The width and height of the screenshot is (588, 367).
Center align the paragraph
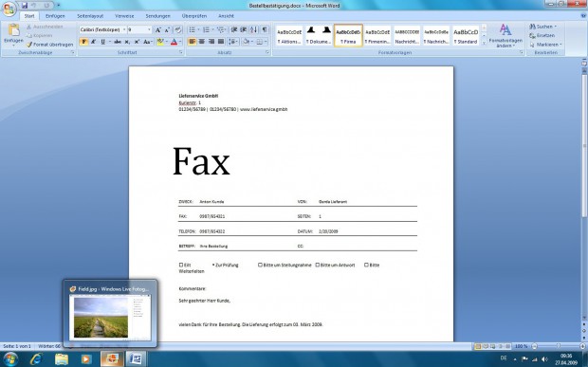coord(202,42)
